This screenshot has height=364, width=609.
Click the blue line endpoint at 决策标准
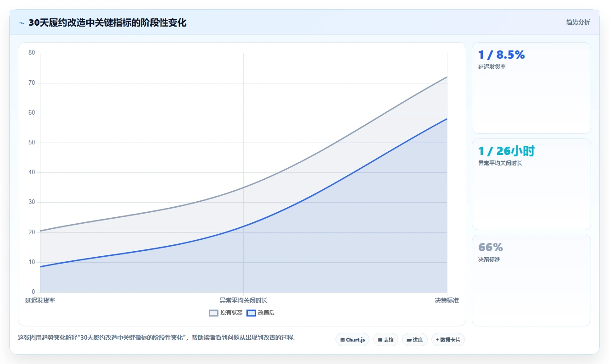(447, 119)
